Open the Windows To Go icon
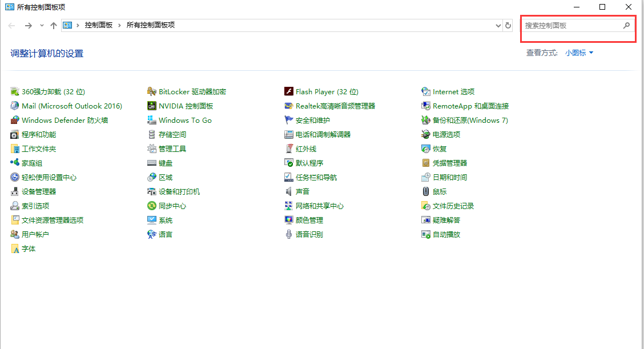Viewport: 644px width, 349px height. click(151, 120)
